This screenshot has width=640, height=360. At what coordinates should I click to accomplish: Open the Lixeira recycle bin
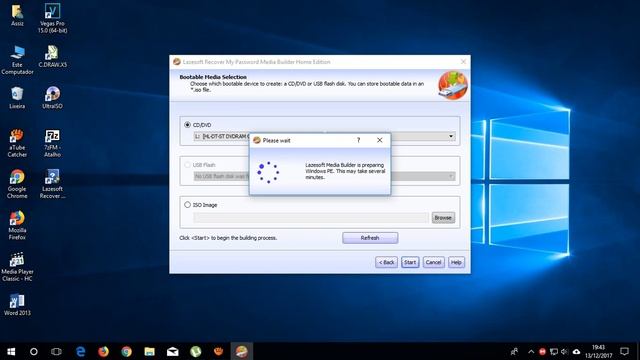click(17, 98)
